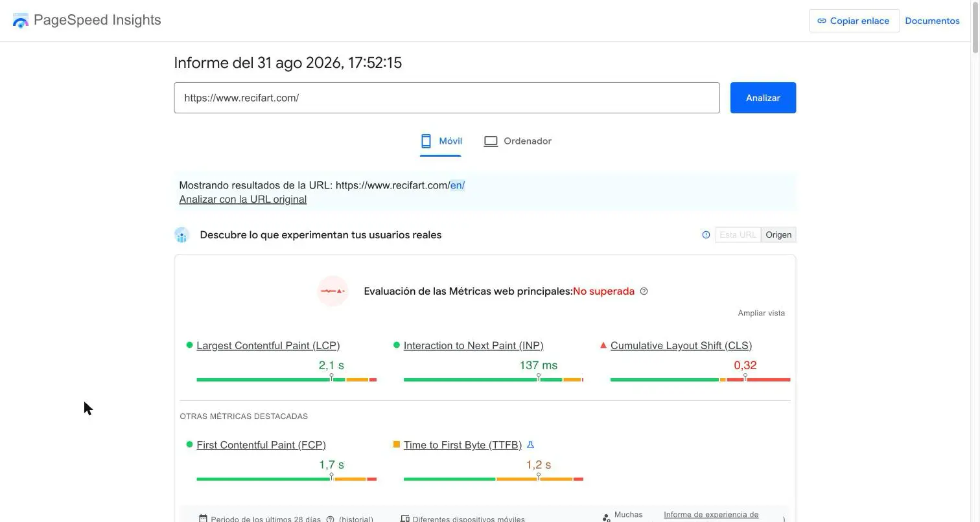Click OTRAS MÉTRICAS DESTACADAS label
Viewport: 980px width, 522px height.
(x=244, y=416)
